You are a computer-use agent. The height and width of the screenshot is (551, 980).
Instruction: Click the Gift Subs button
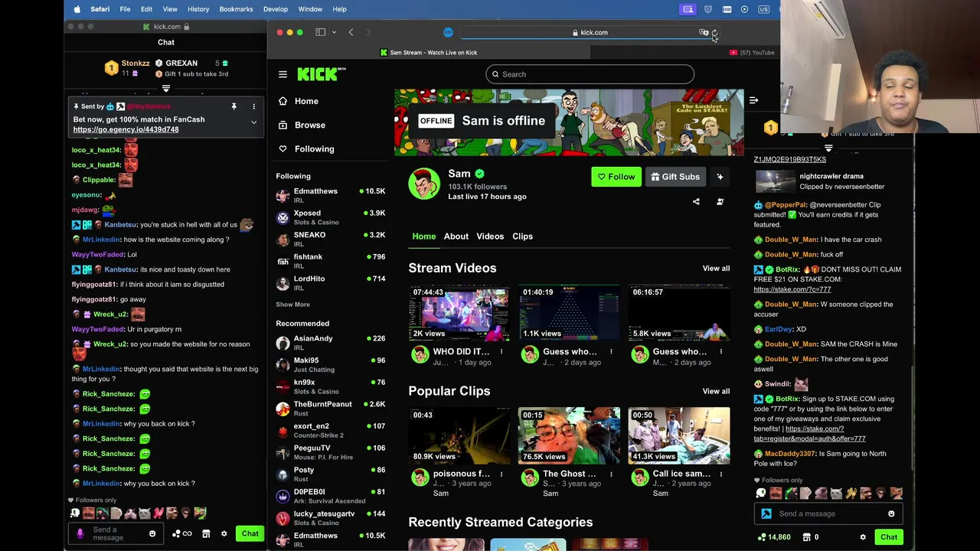[x=675, y=177]
